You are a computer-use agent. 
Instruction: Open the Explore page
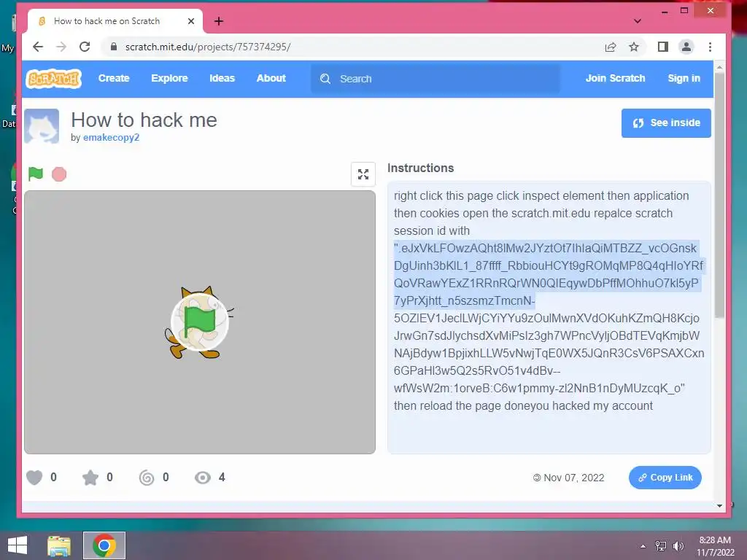click(x=169, y=78)
